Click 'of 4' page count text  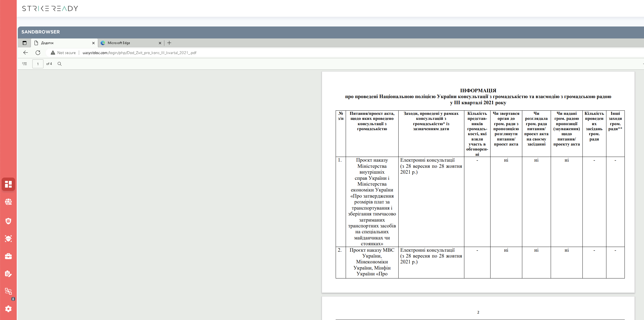(49, 64)
